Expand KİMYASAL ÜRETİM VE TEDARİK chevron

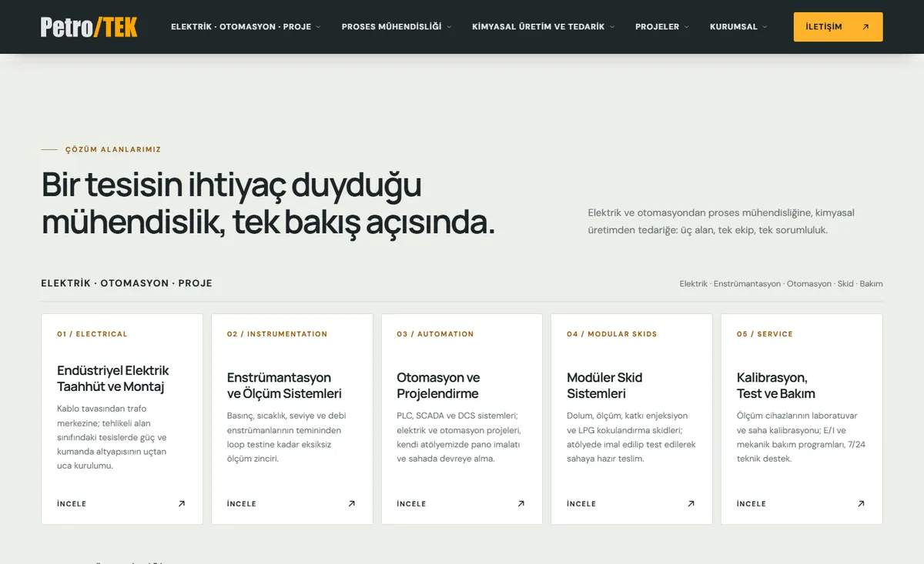point(612,27)
